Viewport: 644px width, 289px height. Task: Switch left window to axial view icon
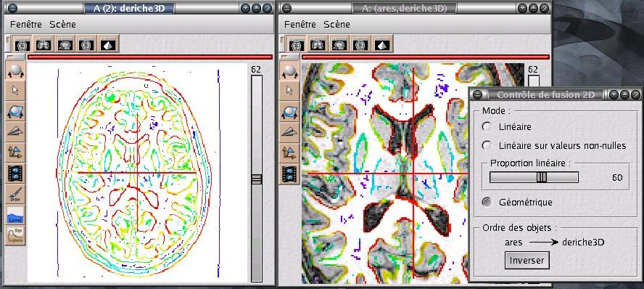22,44
